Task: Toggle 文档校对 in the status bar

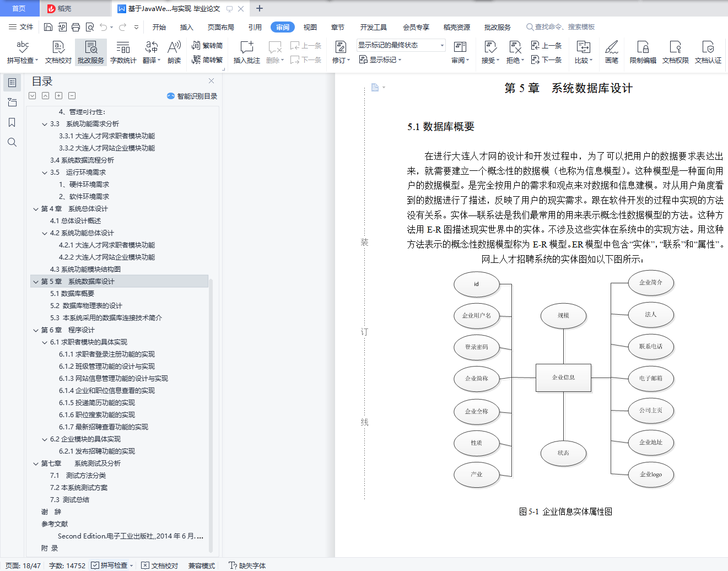Action: (x=160, y=565)
